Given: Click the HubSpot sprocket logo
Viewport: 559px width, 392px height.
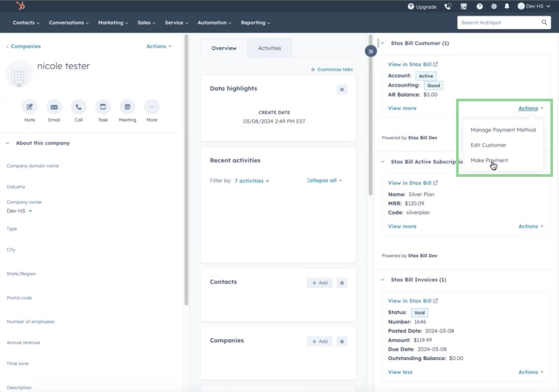Looking at the screenshot, I should point(21,6).
